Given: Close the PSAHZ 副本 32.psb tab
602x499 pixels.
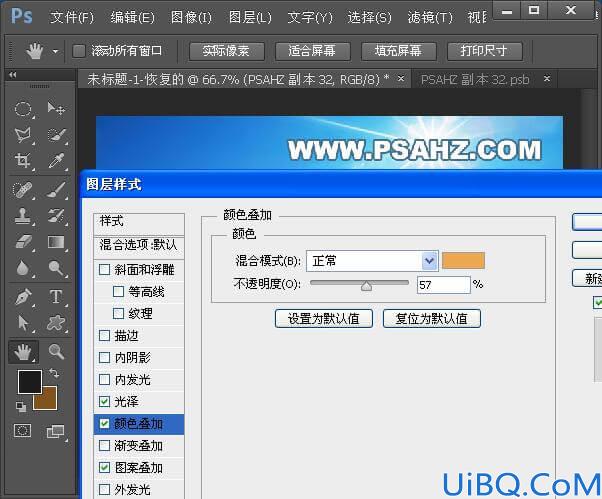Looking at the screenshot, I should (x=547, y=79).
